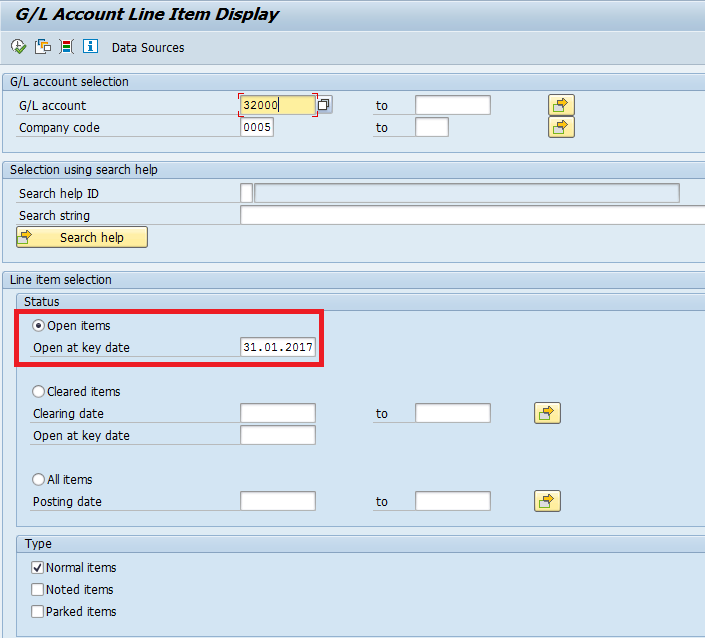Check the Parked items checkbox

[38, 612]
